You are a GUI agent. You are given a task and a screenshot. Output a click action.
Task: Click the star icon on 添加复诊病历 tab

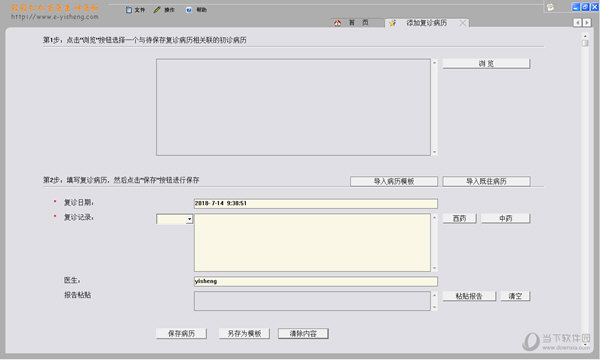(393, 23)
